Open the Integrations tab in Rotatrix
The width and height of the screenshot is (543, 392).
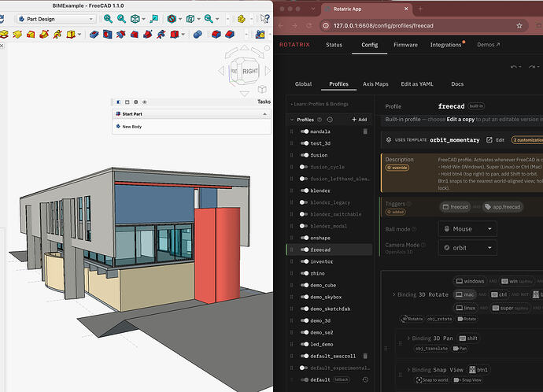point(445,45)
